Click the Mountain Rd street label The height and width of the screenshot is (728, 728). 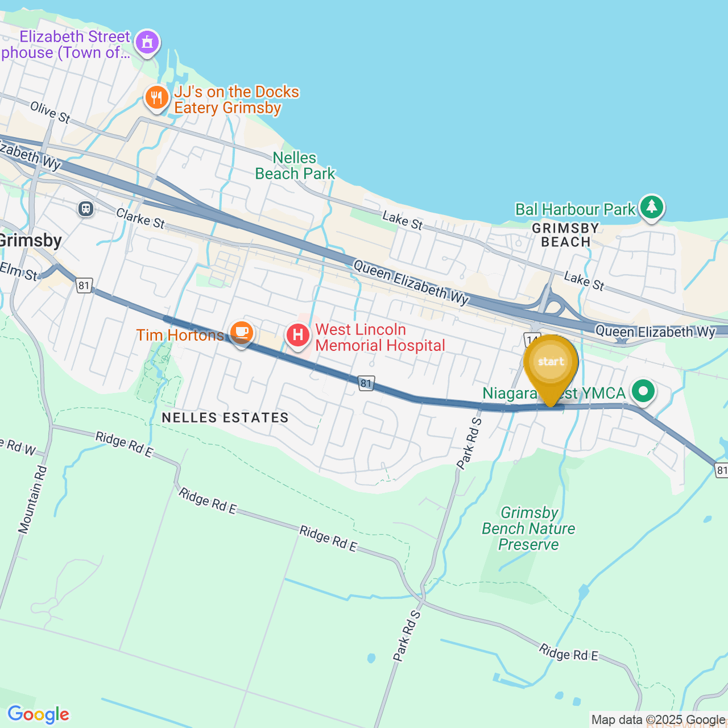coord(32,500)
